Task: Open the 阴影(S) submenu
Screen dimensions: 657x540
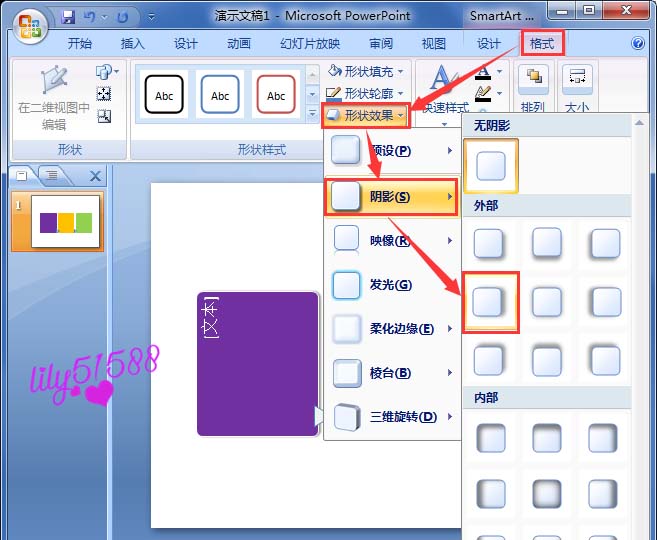Action: [x=391, y=197]
